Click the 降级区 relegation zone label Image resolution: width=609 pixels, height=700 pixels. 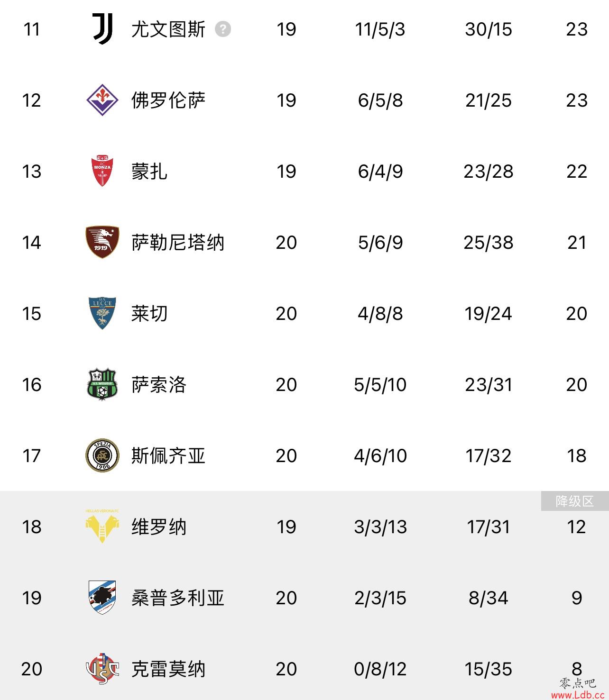tap(575, 501)
